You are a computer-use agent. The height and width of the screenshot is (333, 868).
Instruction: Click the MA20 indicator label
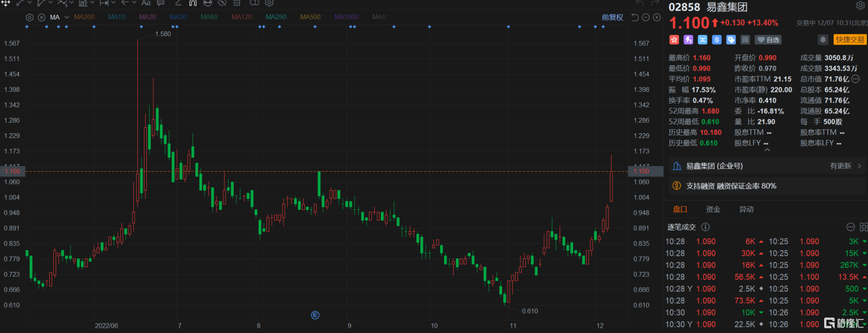pyautogui.click(x=148, y=17)
